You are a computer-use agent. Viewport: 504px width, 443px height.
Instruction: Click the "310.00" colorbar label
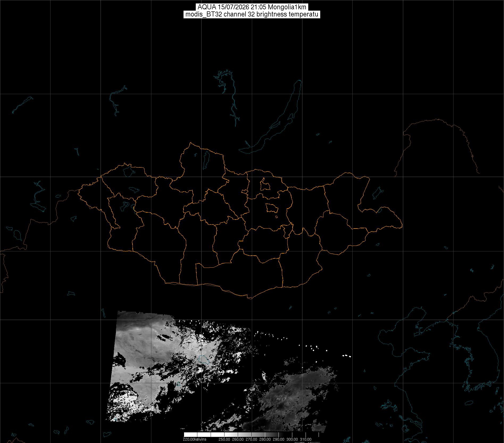306,439
